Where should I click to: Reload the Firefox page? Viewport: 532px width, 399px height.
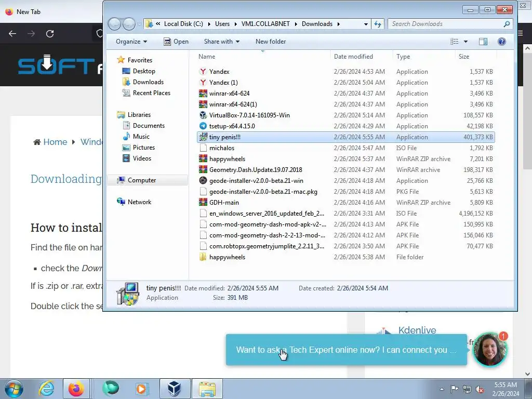point(50,34)
